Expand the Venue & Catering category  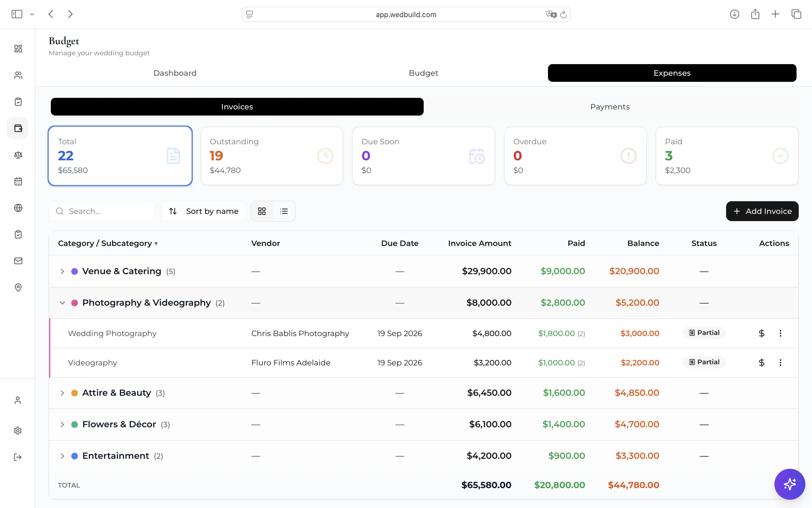[x=62, y=271]
